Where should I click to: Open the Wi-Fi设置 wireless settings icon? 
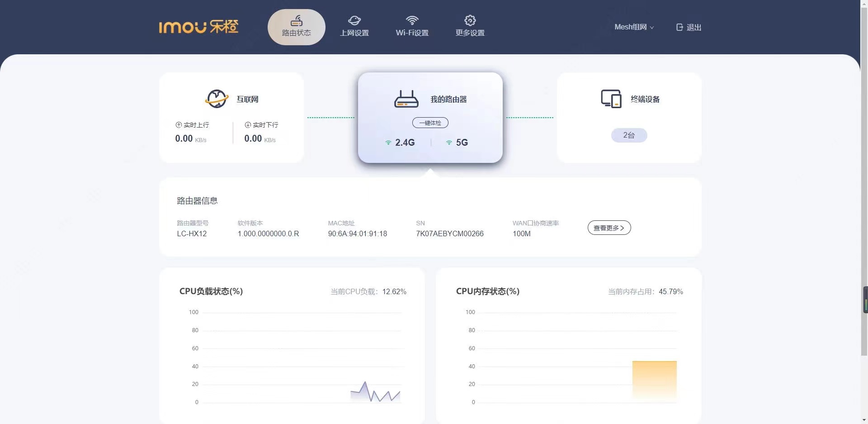pyautogui.click(x=412, y=20)
